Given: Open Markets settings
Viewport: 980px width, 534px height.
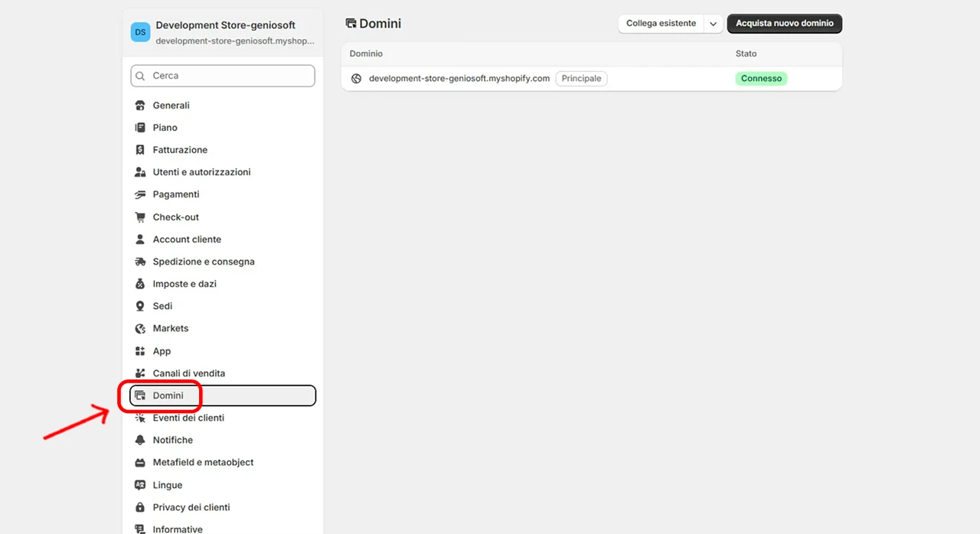Looking at the screenshot, I should (170, 328).
